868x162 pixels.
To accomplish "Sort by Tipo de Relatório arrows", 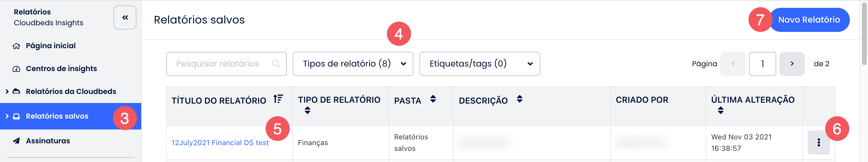I will [x=307, y=110].
